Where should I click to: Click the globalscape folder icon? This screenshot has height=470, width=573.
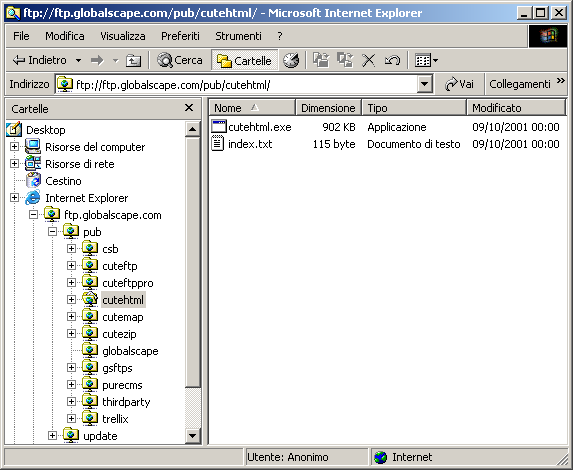[x=90, y=350]
